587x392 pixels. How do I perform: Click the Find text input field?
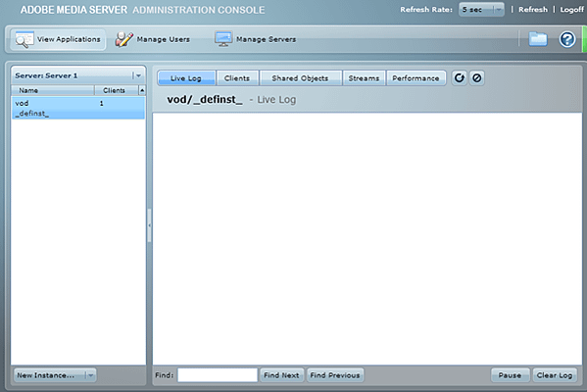[x=218, y=375]
